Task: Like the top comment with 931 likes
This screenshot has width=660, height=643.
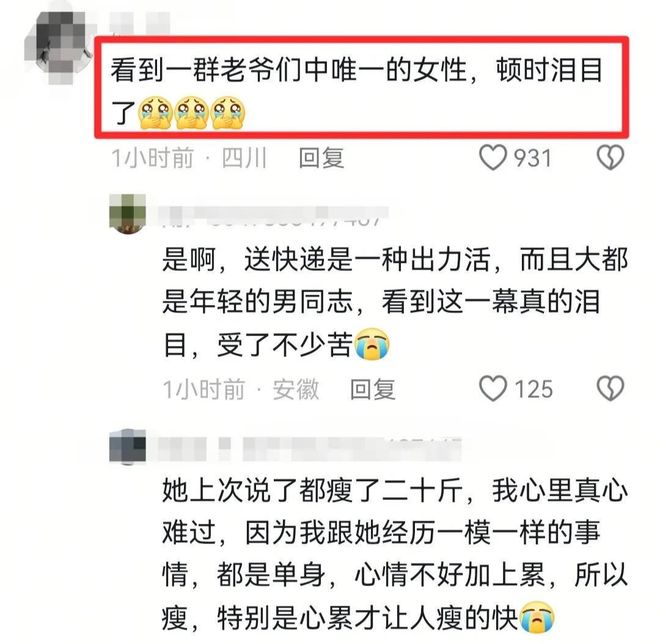Action: (493, 157)
